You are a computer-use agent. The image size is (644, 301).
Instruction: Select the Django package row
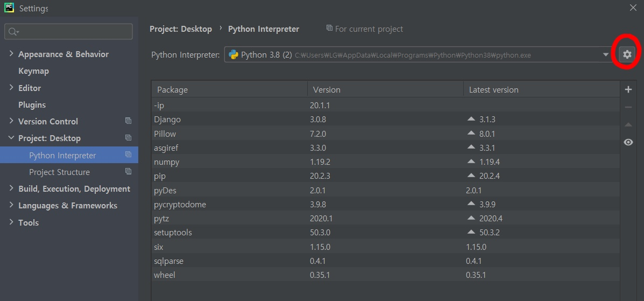coord(385,119)
